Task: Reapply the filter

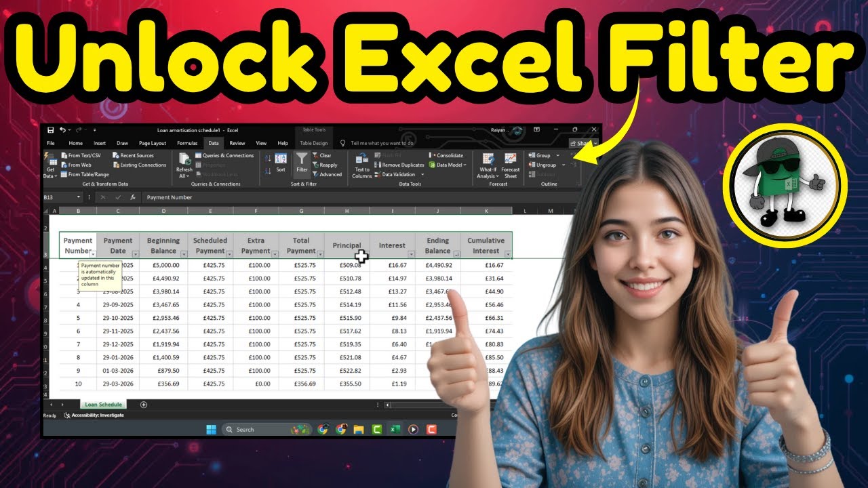Action: [325, 165]
